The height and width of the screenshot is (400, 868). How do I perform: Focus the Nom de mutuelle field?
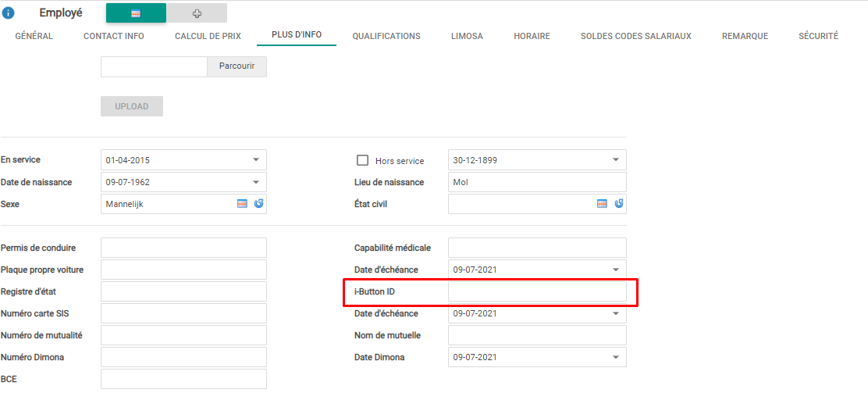pyautogui.click(x=537, y=335)
